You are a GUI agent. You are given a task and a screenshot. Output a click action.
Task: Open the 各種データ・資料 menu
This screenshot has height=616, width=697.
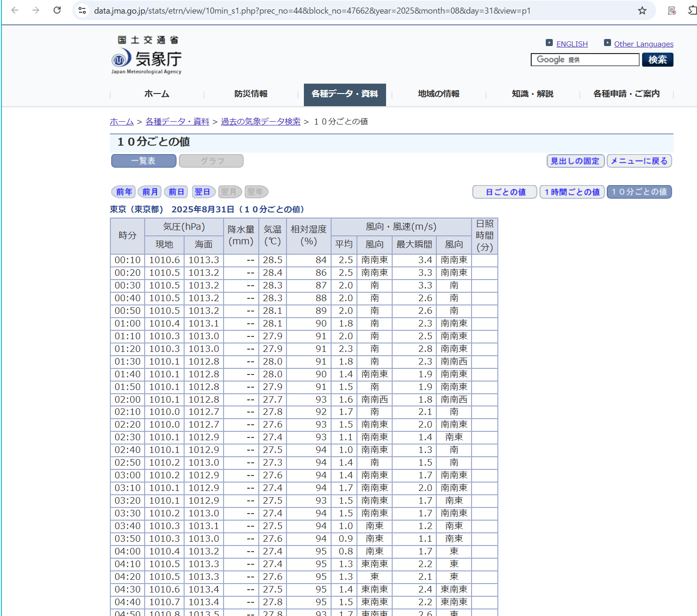345,94
